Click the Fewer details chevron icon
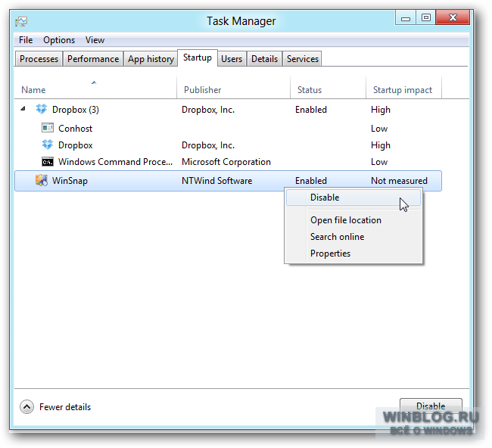 (27, 406)
